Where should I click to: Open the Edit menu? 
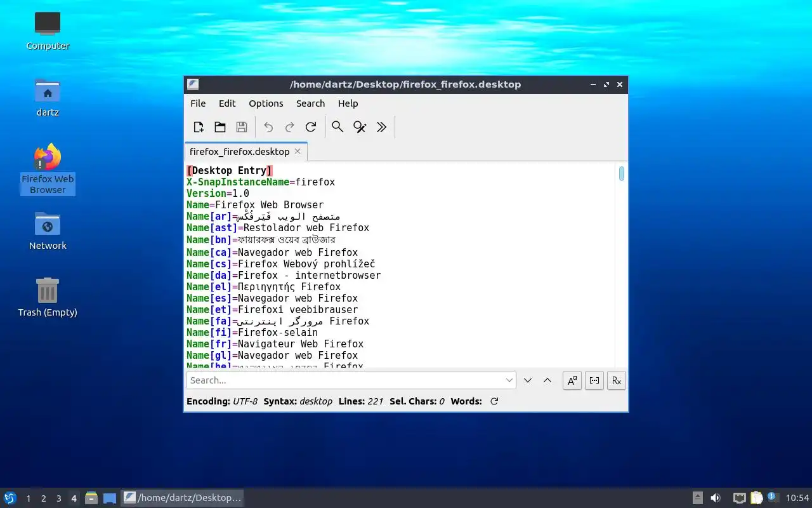tap(227, 104)
